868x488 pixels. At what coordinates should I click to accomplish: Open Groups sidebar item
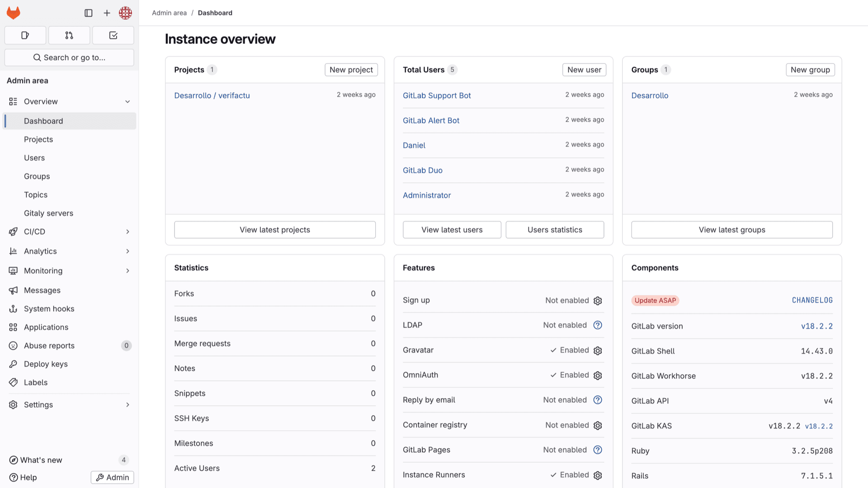pos(69,176)
